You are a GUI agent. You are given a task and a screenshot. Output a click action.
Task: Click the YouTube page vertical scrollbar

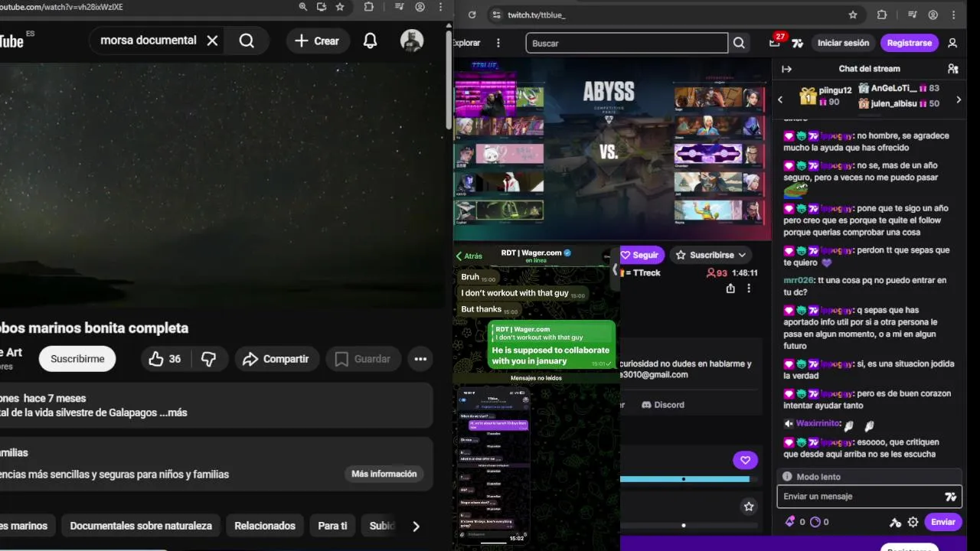pos(449,80)
